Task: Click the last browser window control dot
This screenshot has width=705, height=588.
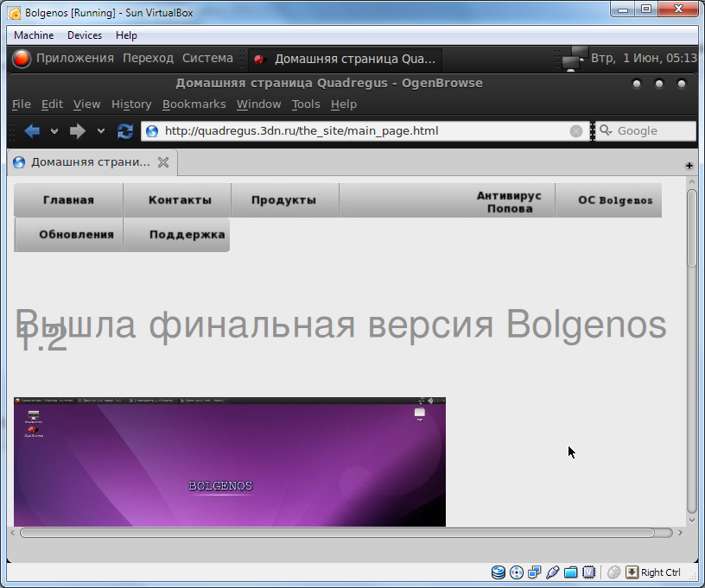Action: [x=682, y=84]
